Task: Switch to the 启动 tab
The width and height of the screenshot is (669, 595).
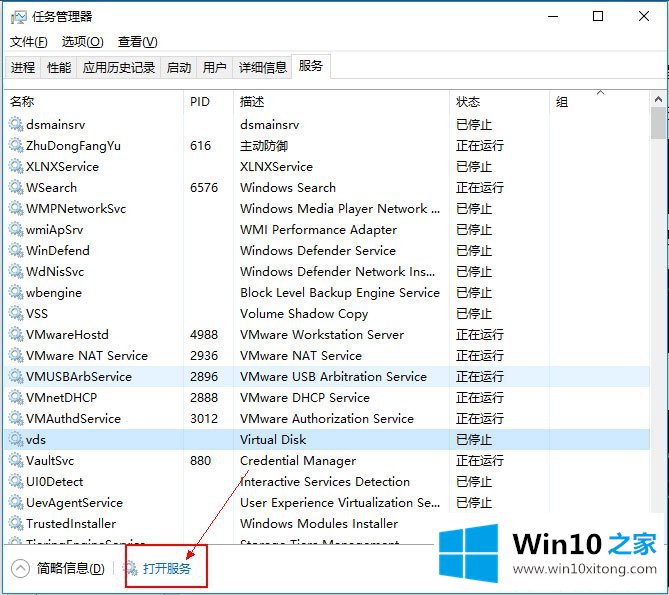Action: tap(178, 67)
